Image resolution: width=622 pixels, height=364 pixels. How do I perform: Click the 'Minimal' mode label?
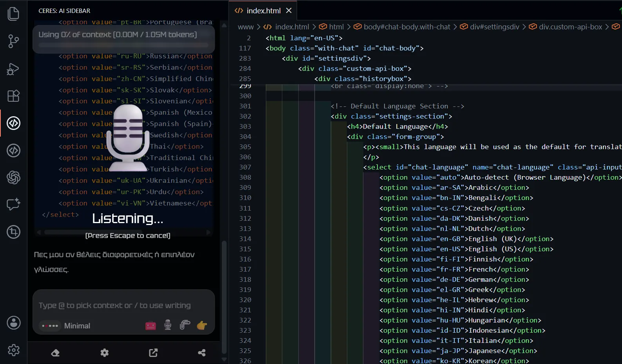[x=77, y=326]
